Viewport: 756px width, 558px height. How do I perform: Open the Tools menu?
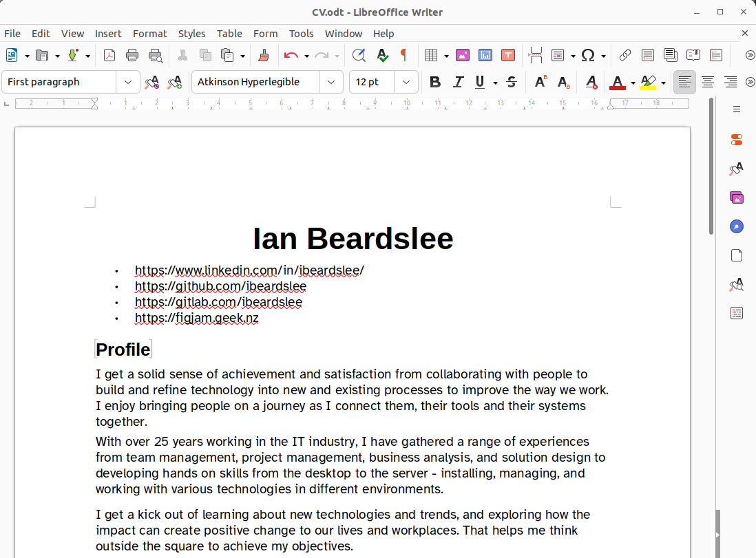pyautogui.click(x=302, y=33)
